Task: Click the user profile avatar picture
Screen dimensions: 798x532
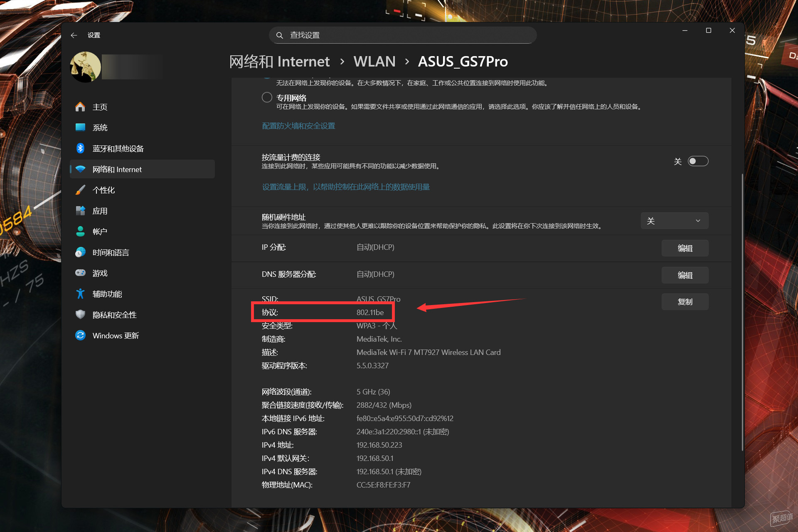Action: (x=86, y=67)
